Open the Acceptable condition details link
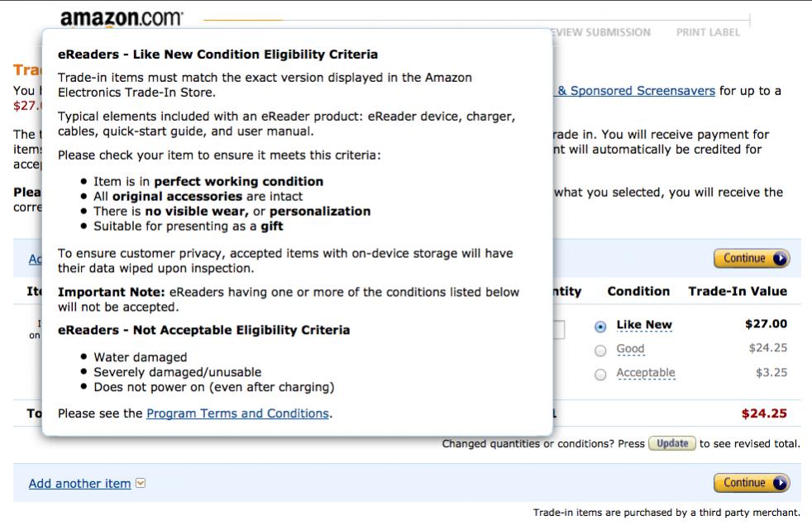 [x=646, y=373]
